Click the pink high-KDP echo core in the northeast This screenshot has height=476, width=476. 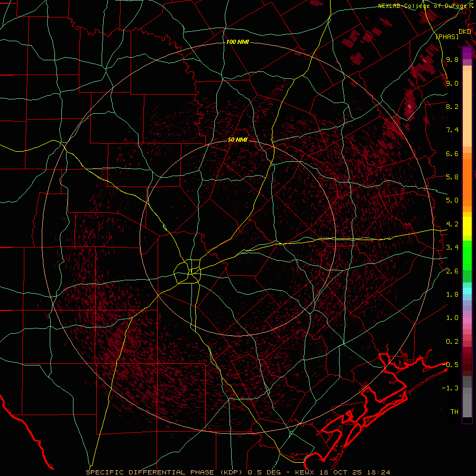tap(410, 106)
